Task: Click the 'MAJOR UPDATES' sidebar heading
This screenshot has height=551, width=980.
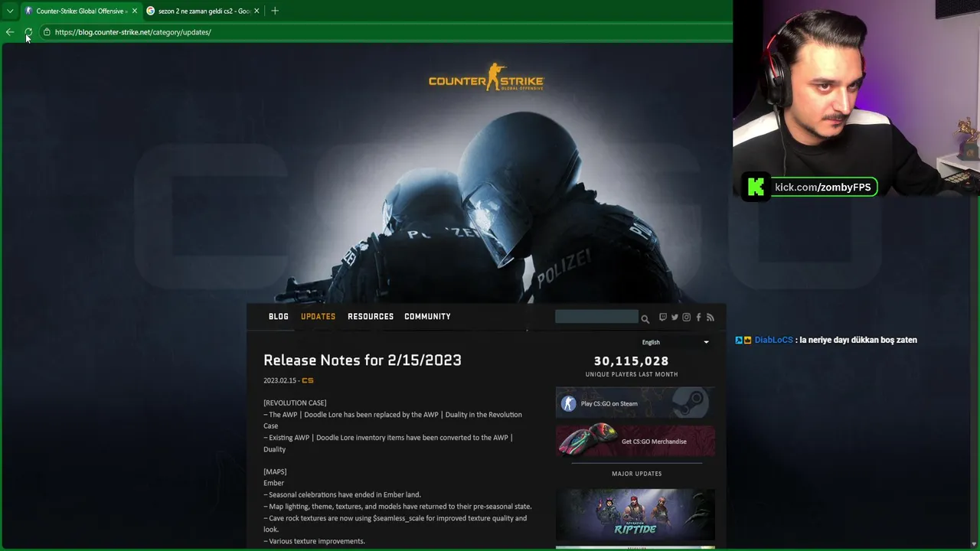Action: pos(636,474)
